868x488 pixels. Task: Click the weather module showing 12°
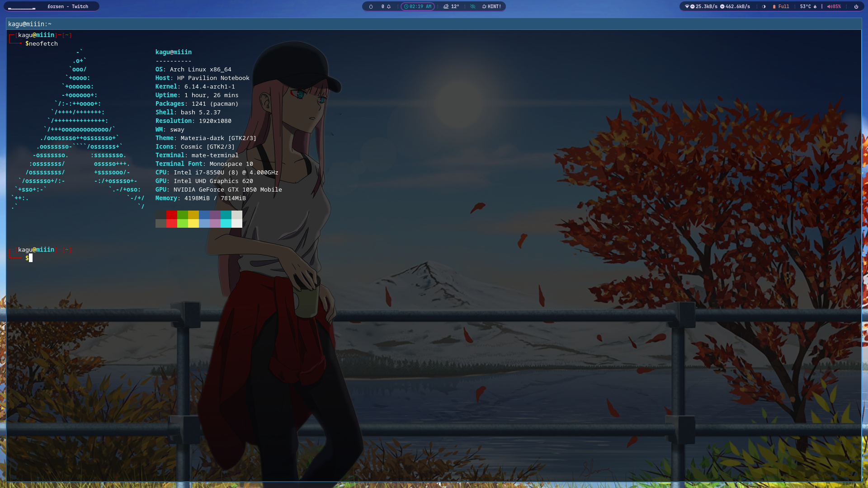point(451,7)
